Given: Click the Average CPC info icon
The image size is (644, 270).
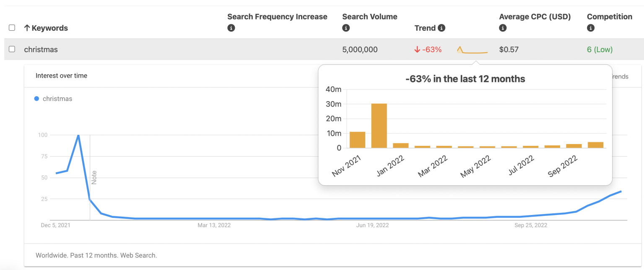Looking at the screenshot, I should [503, 28].
